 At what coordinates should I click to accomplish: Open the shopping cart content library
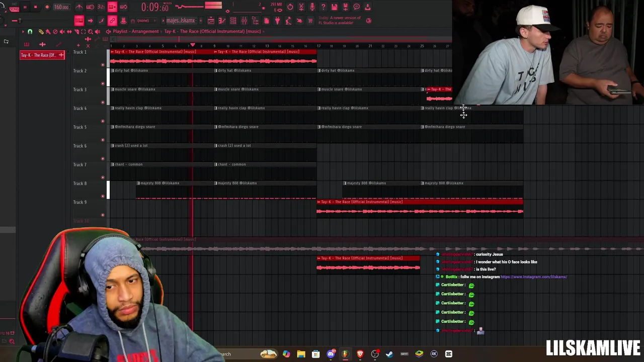[310, 21]
